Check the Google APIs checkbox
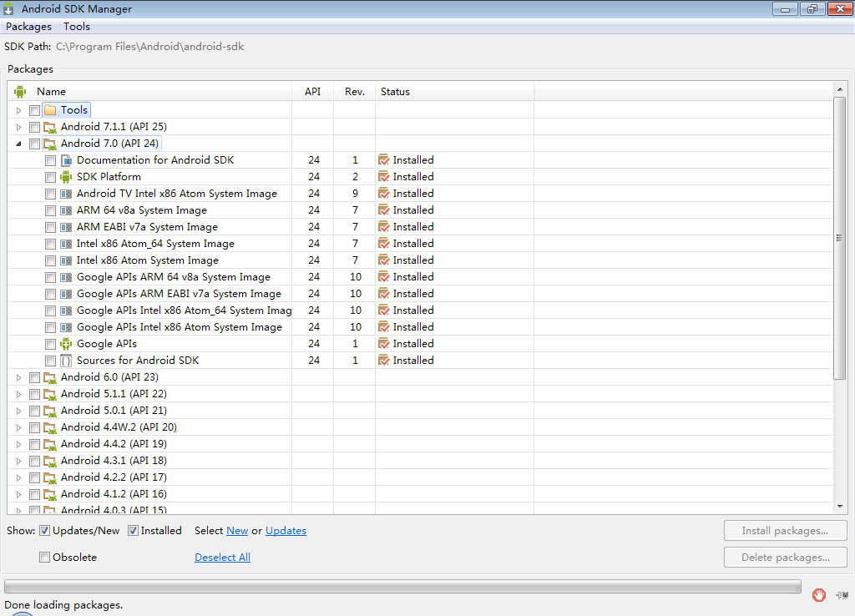855x616 pixels. coord(50,344)
